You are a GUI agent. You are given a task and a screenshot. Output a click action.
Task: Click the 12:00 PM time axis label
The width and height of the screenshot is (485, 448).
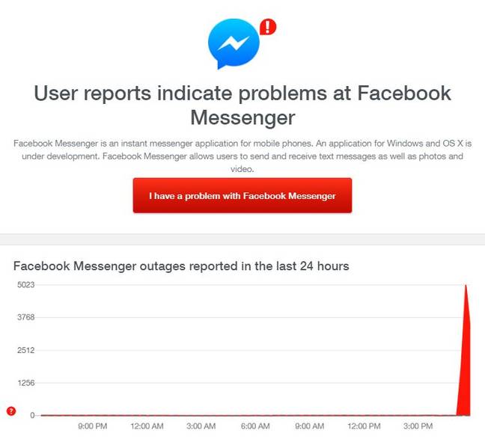pos(364,426)
